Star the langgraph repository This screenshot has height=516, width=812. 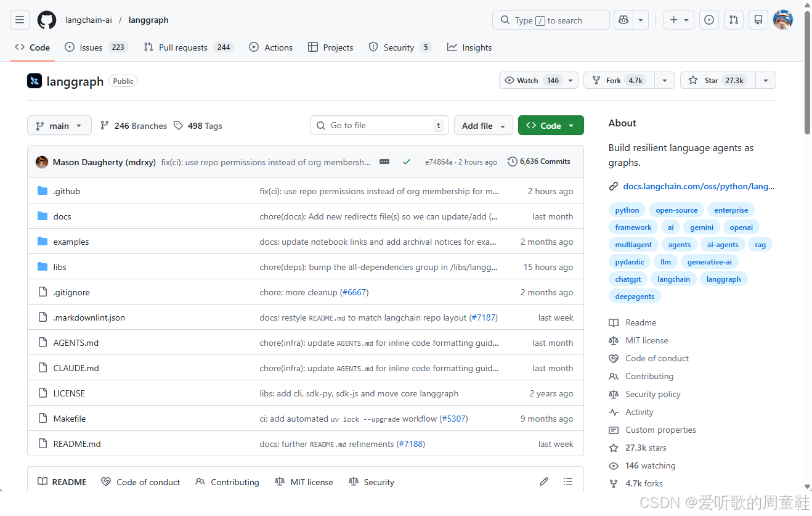click(x=717, y=81)
